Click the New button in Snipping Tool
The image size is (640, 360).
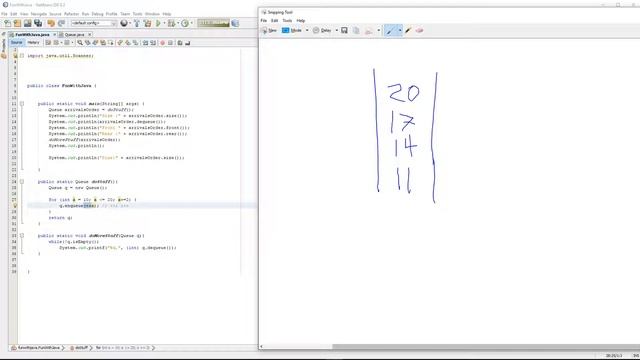click(269, 31)
